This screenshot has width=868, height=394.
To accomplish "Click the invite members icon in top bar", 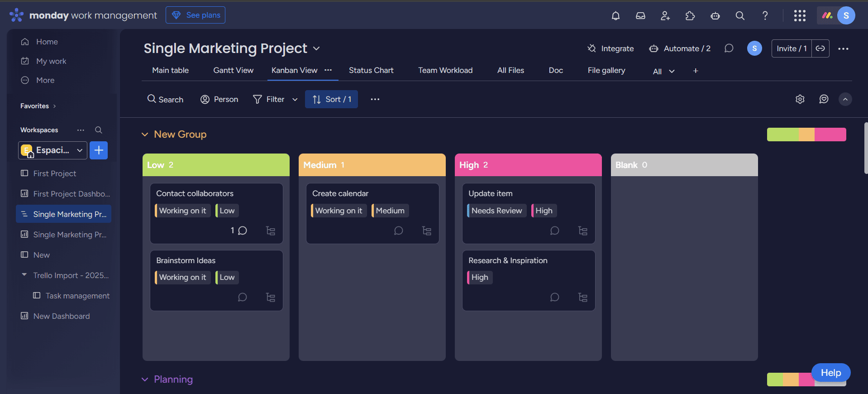I will (x=665, y=16).
